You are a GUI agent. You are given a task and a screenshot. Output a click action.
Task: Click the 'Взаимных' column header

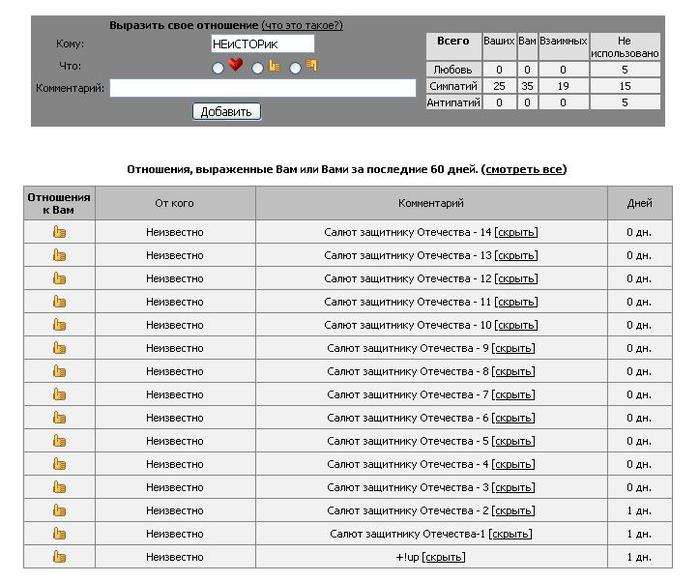563,46
